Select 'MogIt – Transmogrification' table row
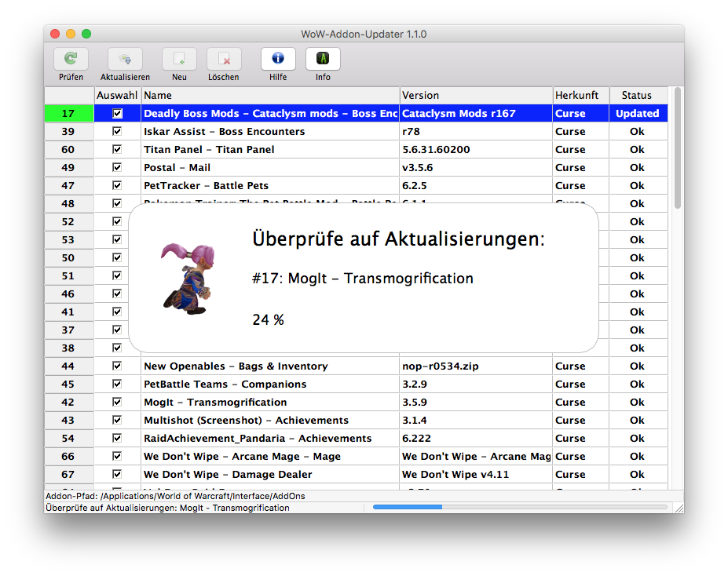This screenshot has height=576, width=728. tap(356, 402)
